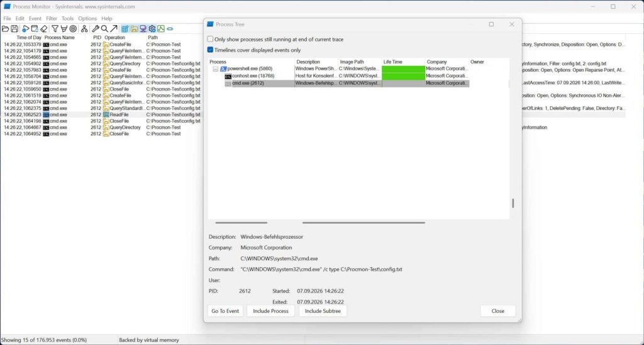Viewport: 644px width, 345px height.
Task: Click the wrench icon in the toolbar
Action: click(96, 29)
